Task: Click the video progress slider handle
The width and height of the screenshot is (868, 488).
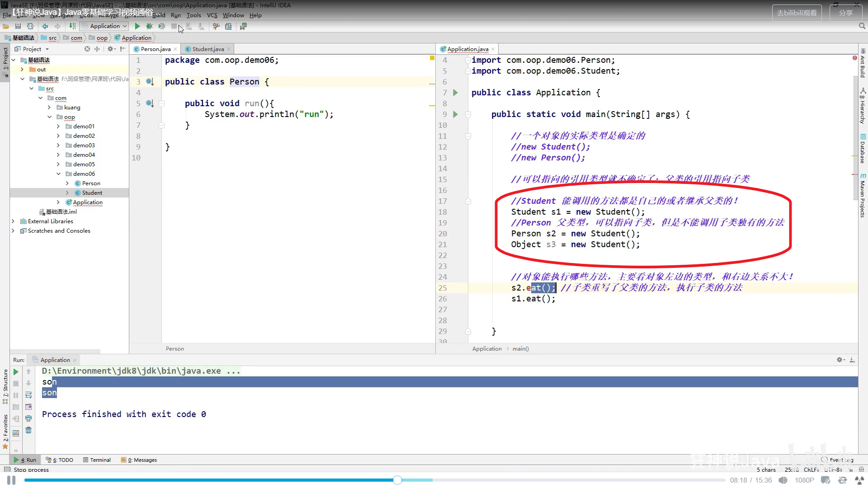Action: (397, 480)
